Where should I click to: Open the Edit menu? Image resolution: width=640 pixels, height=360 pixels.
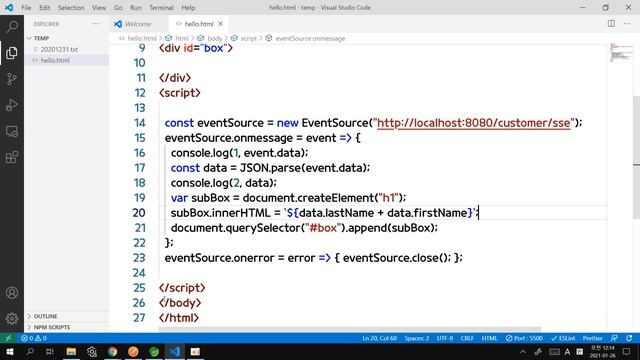point(44,7)
